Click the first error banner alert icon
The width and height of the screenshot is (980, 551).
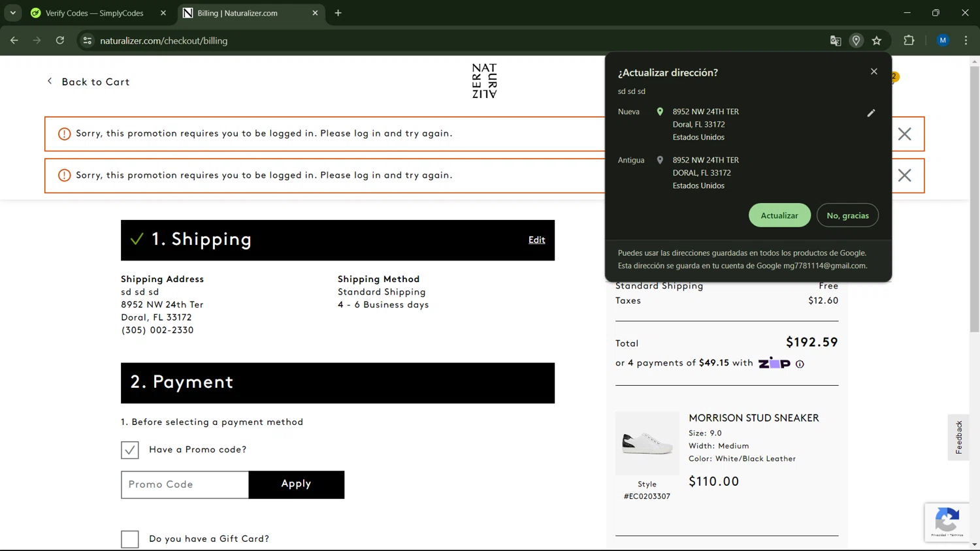64,134
